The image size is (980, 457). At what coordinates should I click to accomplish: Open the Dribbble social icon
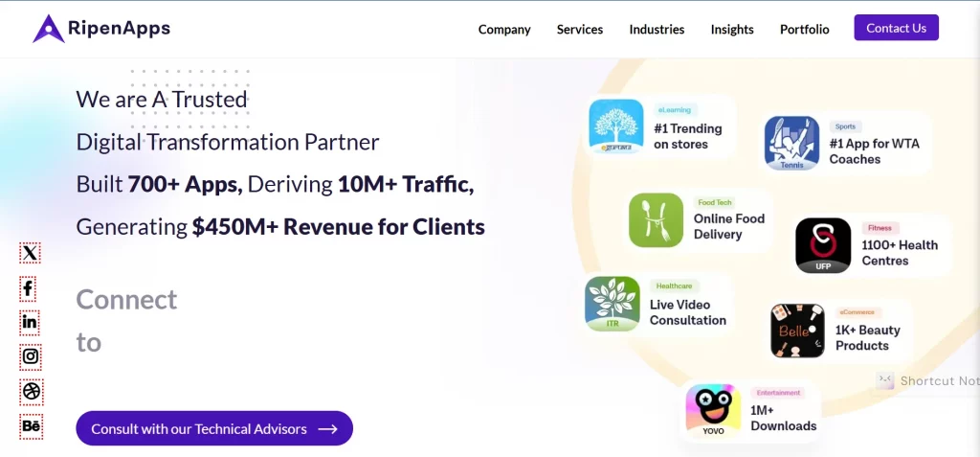click(x=31, y=391)
